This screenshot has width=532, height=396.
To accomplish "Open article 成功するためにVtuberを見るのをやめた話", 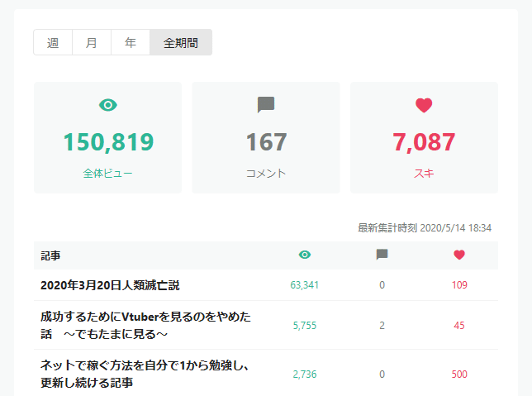I will click(x=145, y=326).
